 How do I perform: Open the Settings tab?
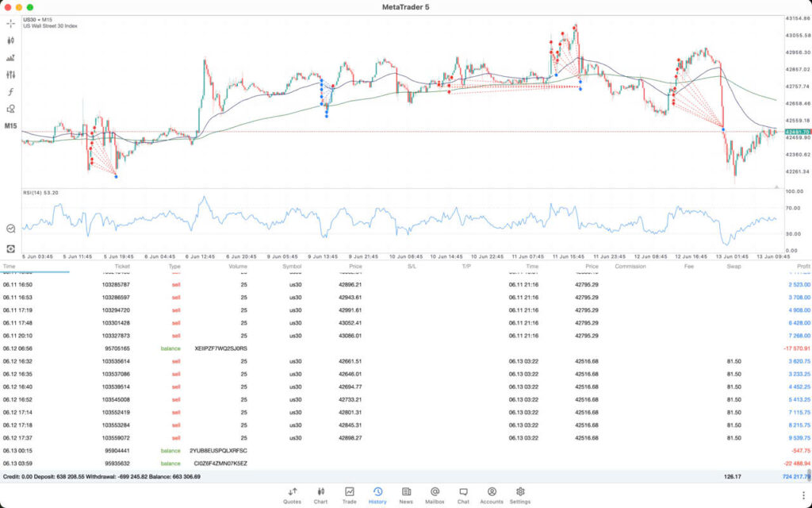[520, 495]
